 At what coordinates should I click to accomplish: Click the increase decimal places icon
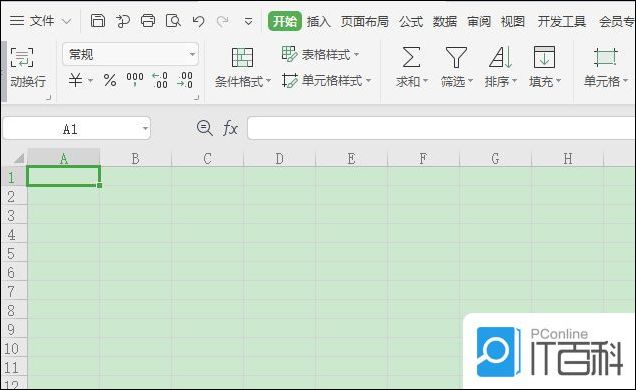[x=160, y=80]
